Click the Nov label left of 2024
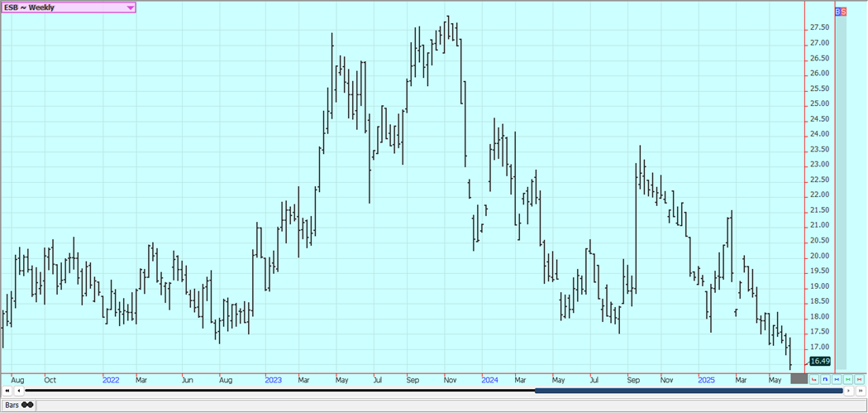The height and width of the screenshot is (413, 868). tap(450, 380)
